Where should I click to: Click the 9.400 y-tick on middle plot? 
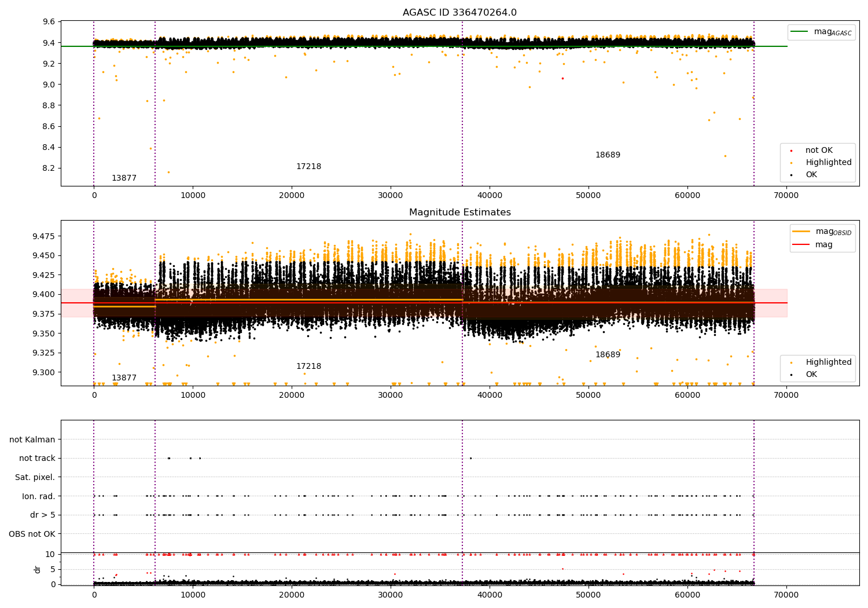(x=43, y=295)
